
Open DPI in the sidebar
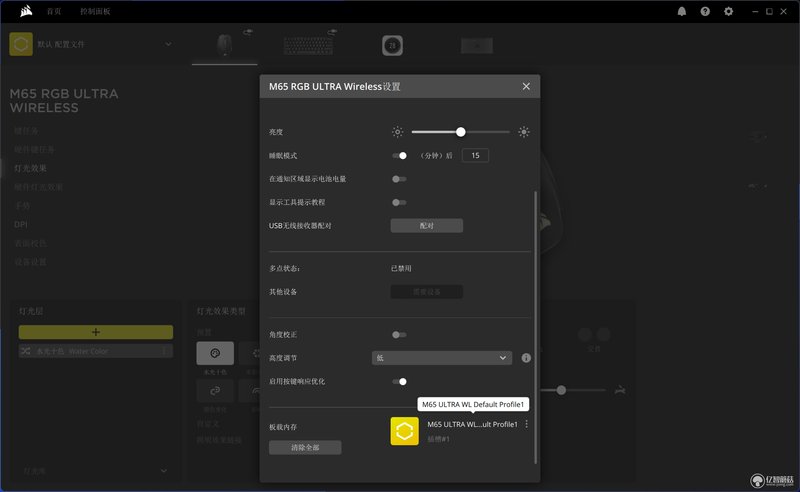(x=21, y=225)
